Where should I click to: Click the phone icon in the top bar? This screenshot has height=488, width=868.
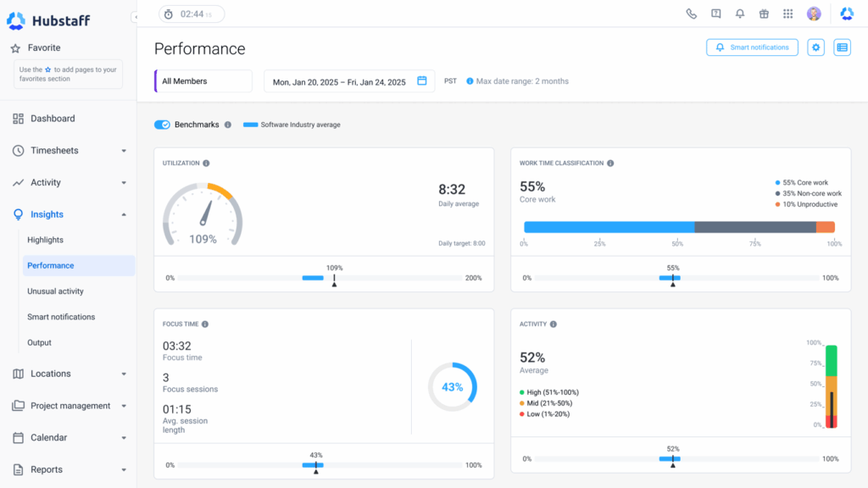pos(691,13)
